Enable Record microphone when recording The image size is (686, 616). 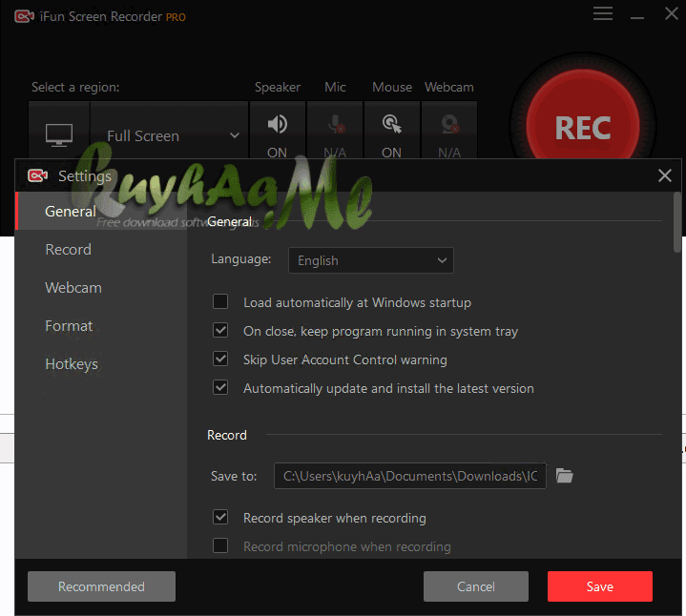click(x=220, y=545)
